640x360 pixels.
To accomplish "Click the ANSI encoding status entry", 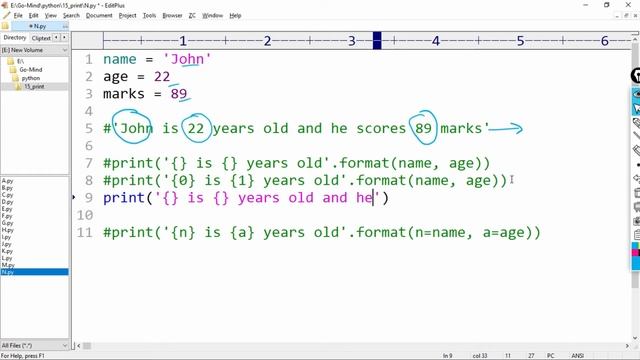I will click(577, 356).
